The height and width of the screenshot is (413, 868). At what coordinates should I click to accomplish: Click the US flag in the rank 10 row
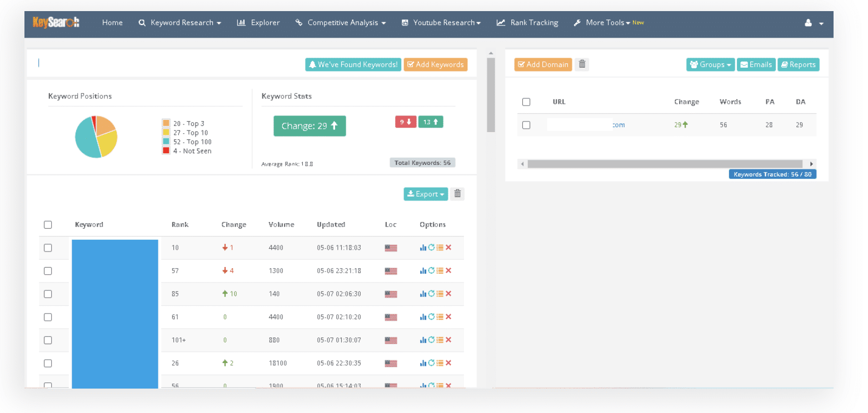click(x=391, y=248)
